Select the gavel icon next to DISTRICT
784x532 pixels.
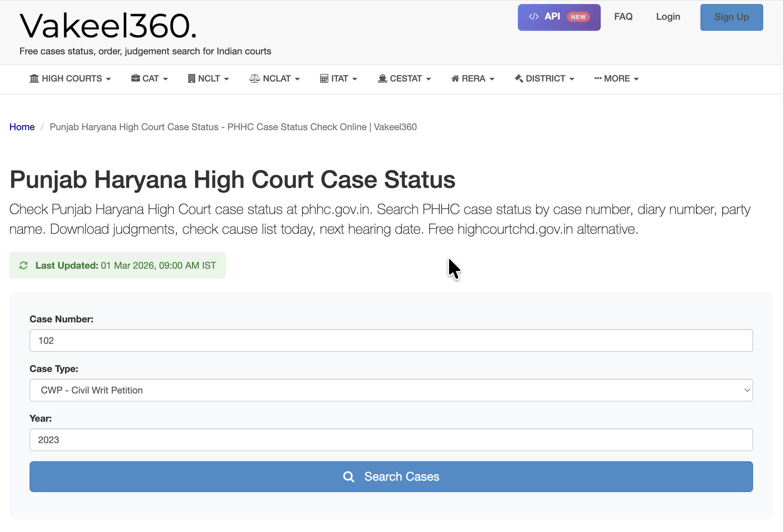point(519,78)
